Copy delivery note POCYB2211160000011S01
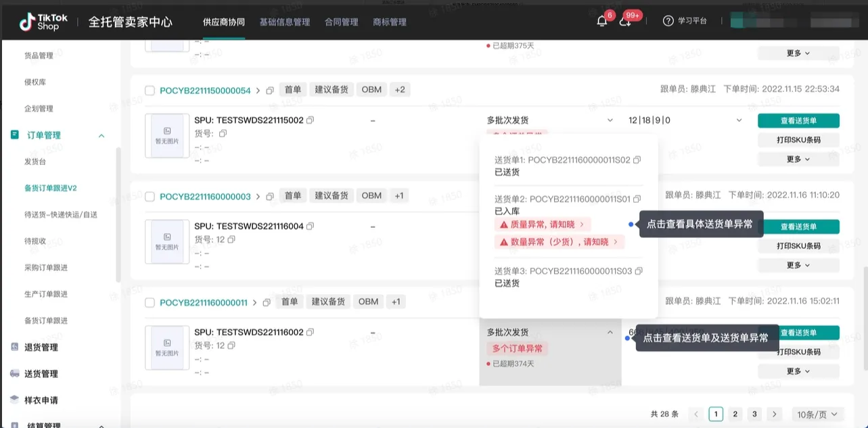Image resolution: width=868 pixels, height=428 pixels. [637, 199]
